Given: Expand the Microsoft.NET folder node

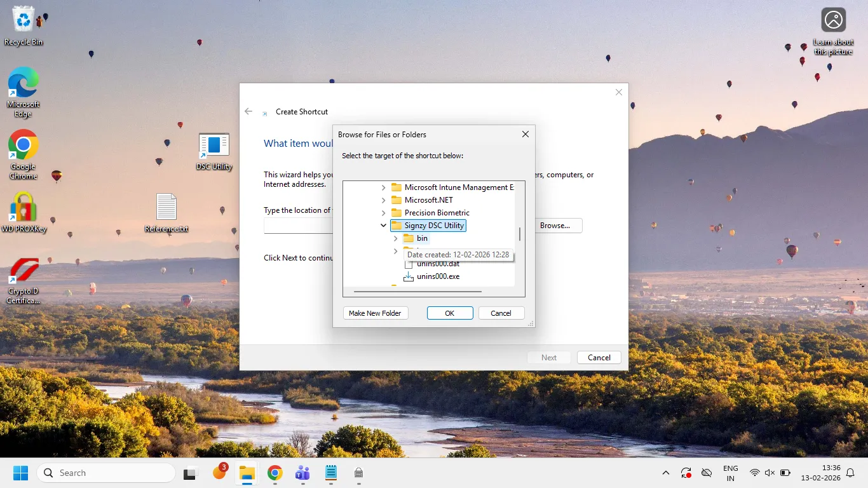Looking at the screenshot, I should (383, 200).
